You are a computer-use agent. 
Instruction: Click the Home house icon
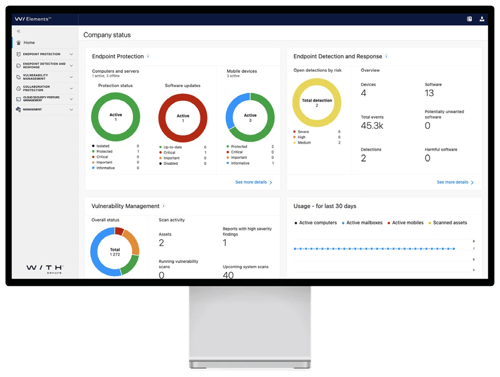pyautogui.click(x=19, y=43)
